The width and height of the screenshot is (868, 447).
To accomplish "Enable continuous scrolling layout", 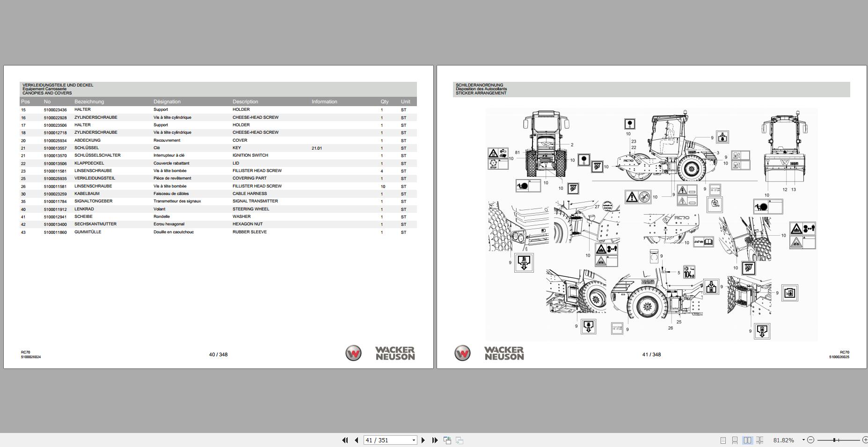I will tap(735, 440).
